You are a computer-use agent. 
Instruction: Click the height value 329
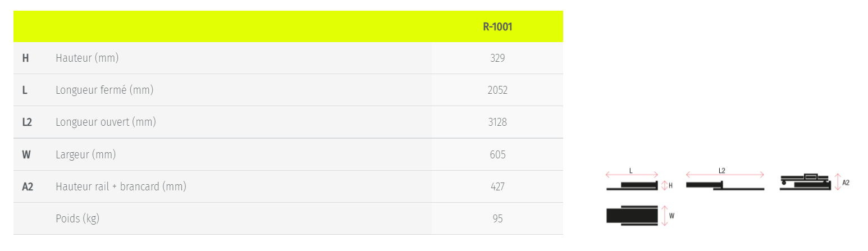point(497,58)
